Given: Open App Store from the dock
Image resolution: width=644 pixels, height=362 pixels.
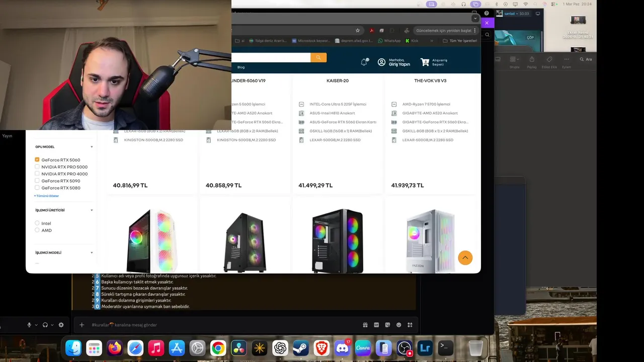Looking at the screenshot, I should 177,348.
